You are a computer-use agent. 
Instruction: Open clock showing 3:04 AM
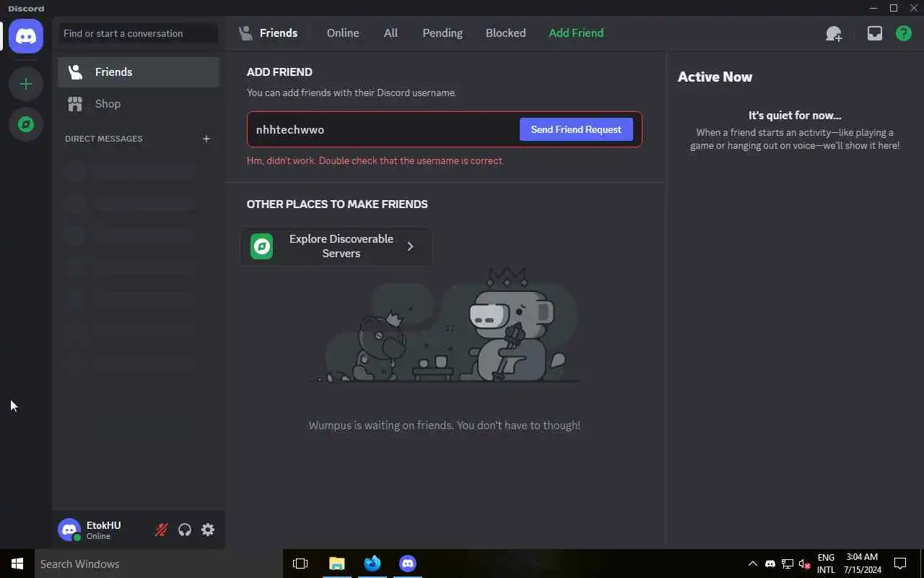pos(862,564)
